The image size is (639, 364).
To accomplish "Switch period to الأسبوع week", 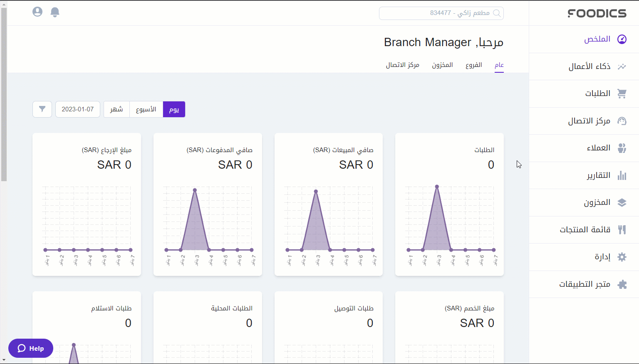I will point(146,109).
